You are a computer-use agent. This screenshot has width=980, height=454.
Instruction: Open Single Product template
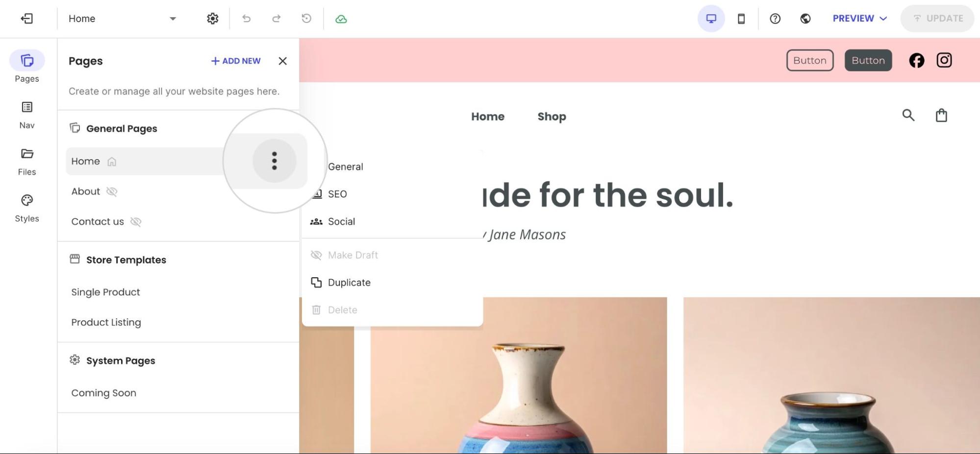point(105,292)
